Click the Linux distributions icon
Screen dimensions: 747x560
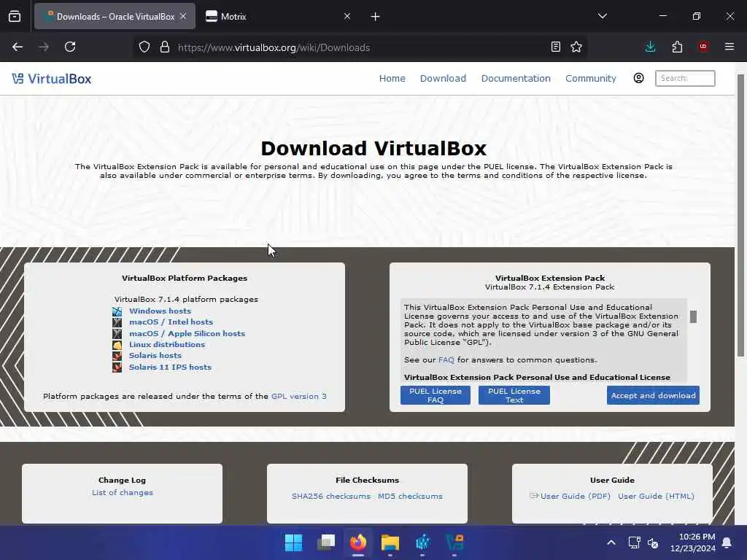pos(117,345)
